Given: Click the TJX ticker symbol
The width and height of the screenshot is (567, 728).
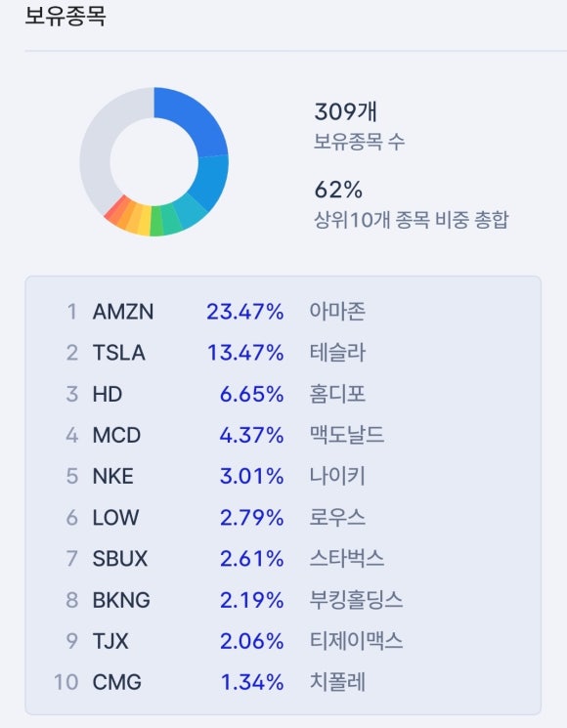Looking at the screenshot, I should (x=110, y=641).
